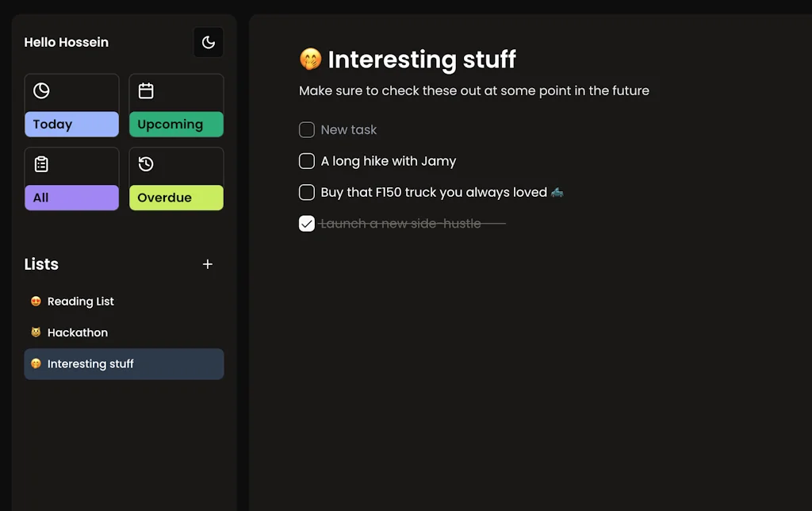The width and height of the screenshot is (812, 511).
Task: Check the New task checkbox
Action: click(306, 129)
